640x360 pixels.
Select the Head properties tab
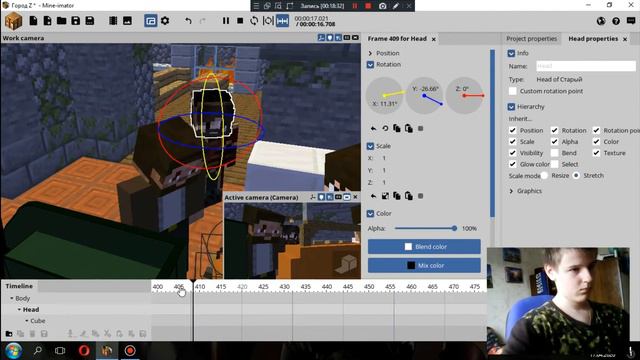[593, 38]
